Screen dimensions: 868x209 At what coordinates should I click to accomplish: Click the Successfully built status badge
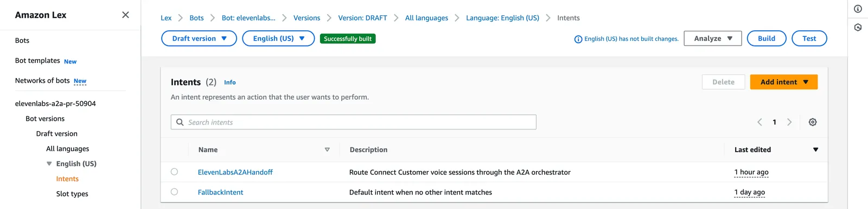(x=348, y=38)
